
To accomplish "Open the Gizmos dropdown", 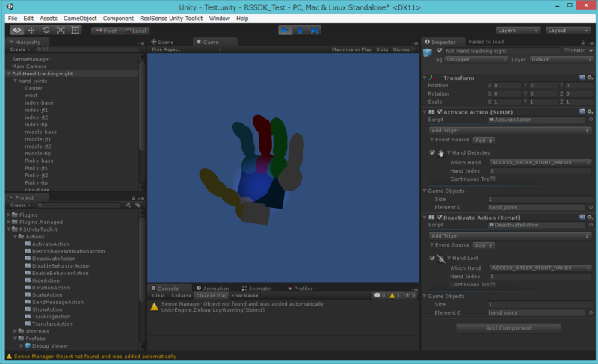I will tap(404, 49).
